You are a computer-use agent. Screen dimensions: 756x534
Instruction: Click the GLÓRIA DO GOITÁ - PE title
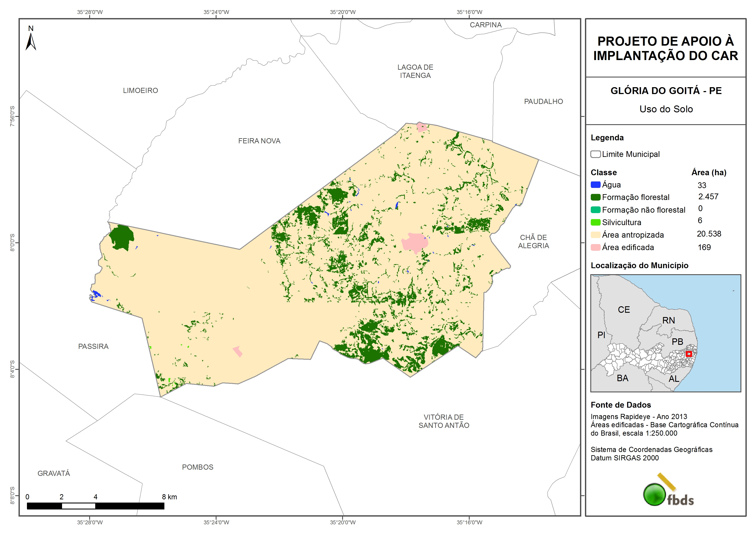(666, 91)
